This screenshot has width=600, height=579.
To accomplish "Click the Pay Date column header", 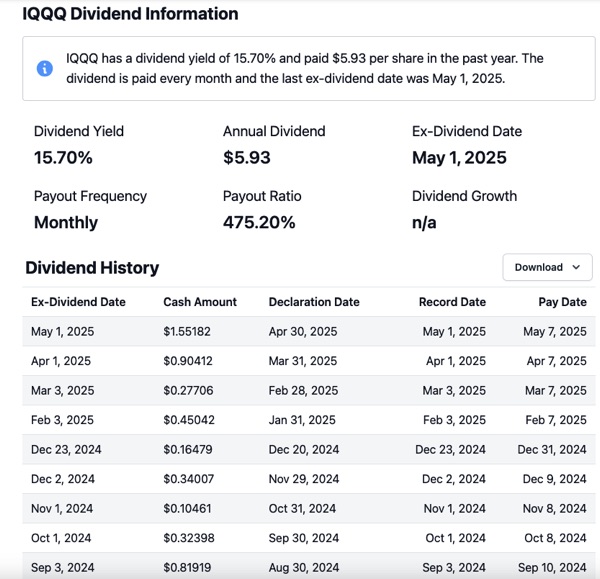I will (x=562, y=302).
